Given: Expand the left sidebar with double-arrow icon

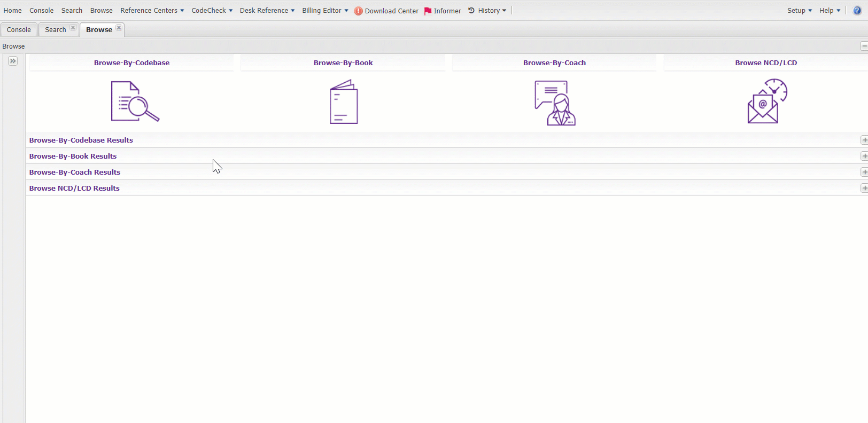Looking at the screenshot, I should coord(13,61).
